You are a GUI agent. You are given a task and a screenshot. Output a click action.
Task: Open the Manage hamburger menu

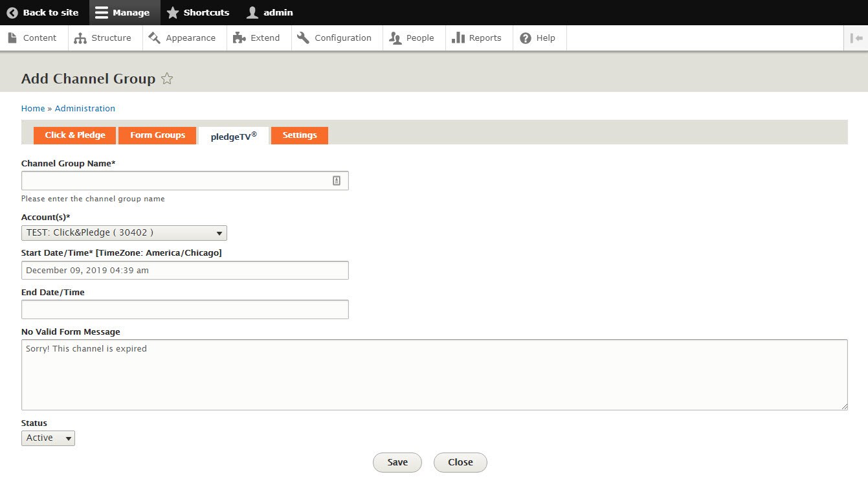(x=124, y=12)
